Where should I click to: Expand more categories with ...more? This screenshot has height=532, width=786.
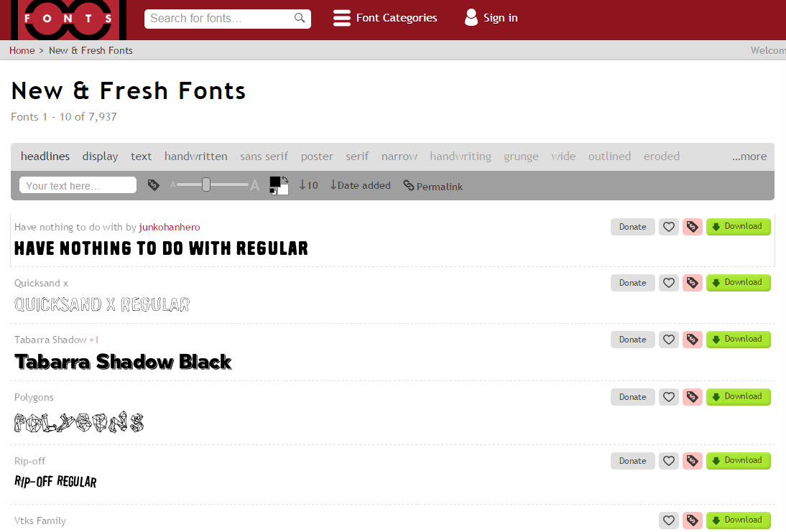pyautogui.click(x=749, y=156)
